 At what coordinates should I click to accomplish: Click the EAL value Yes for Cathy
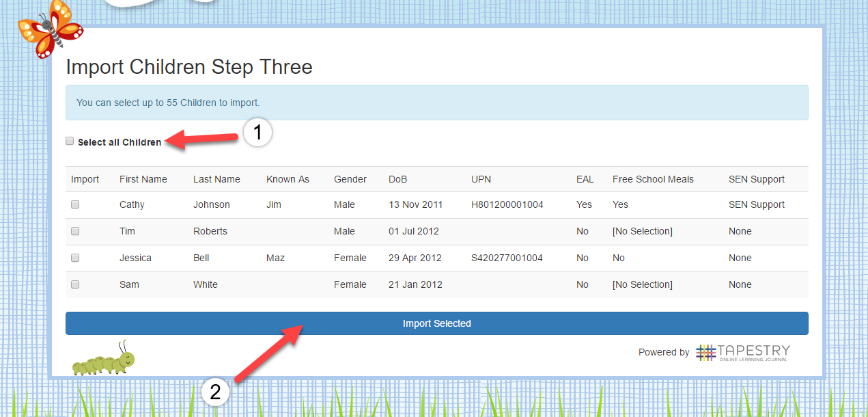pos(585,204)
